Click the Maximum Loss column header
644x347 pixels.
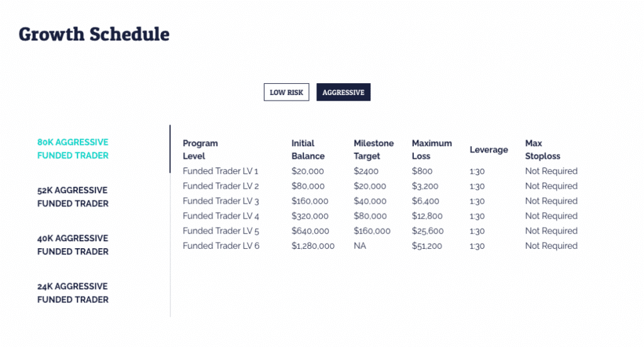[431, 150]
